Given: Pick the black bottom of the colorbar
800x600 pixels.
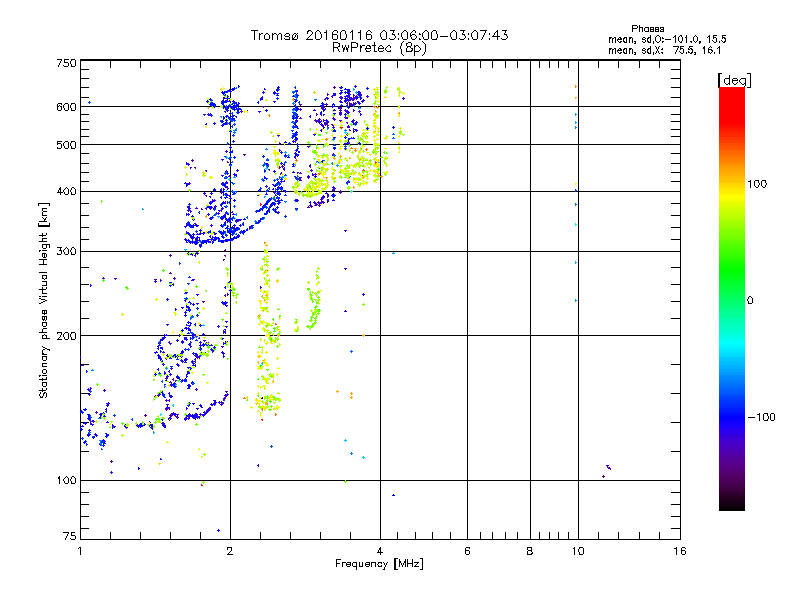Looking at the screenshot, I should (732, 504).
